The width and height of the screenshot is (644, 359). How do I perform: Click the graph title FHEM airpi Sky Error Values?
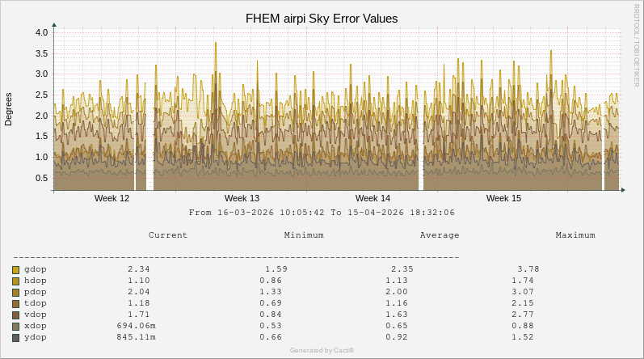(x=322, y=18)
